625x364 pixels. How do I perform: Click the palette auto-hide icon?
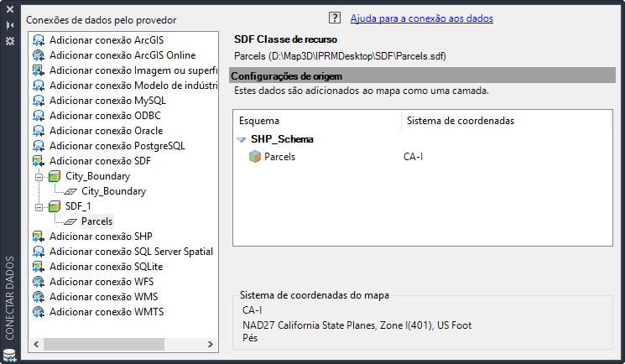click(x=9, y=25)
